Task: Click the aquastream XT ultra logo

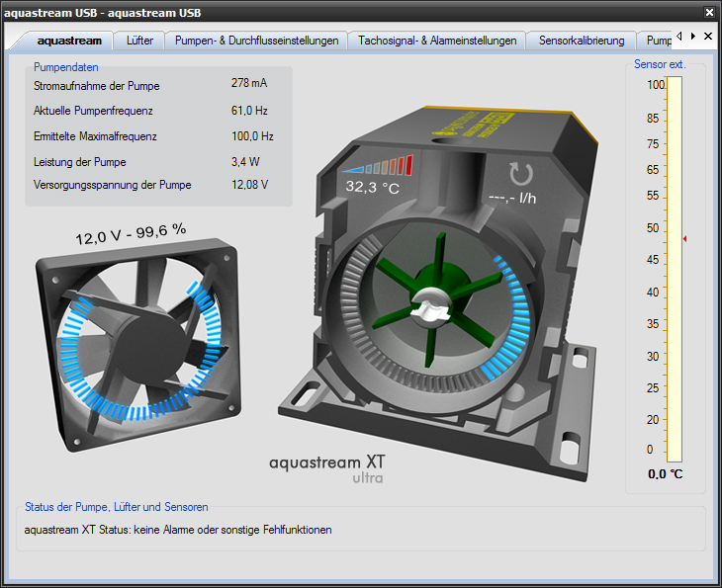Action: click(x=326, y=467)
